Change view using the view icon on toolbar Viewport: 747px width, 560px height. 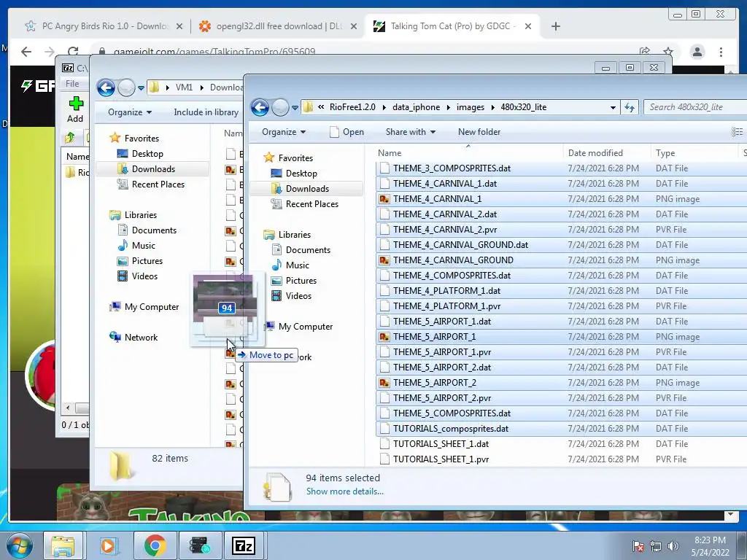(x=737, y=132)
